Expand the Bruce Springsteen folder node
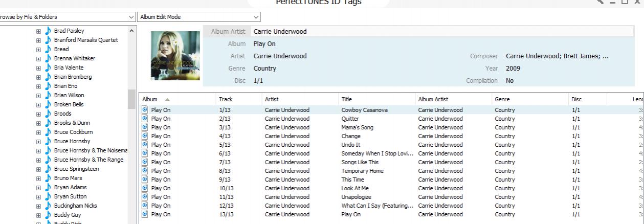The height and width of the screenshot is (224, 644). pyautogui.click(x=38, y=169)
